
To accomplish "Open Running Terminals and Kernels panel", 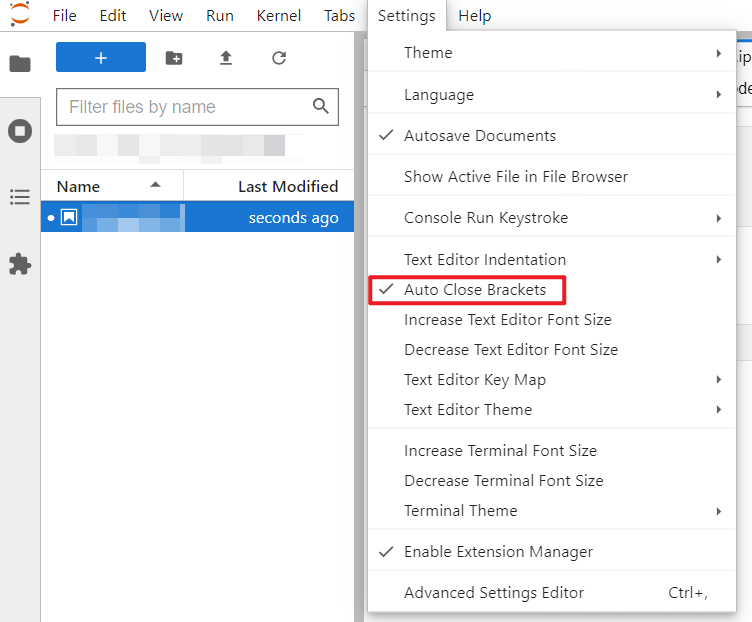I will click(20, 131).
